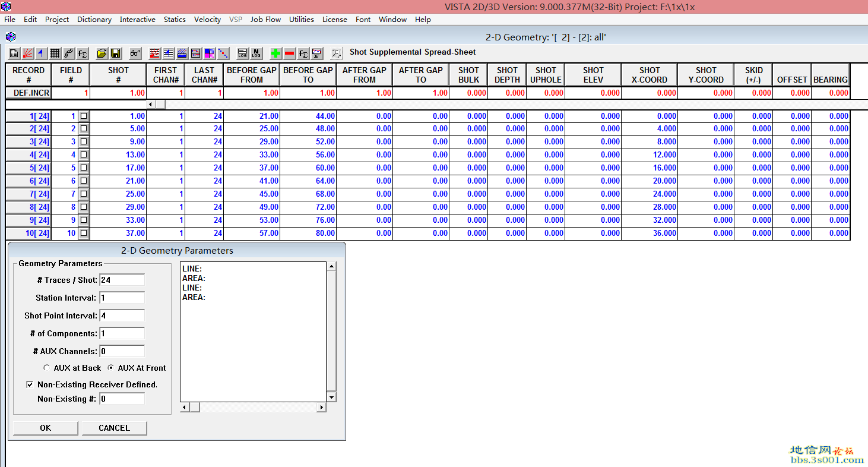Viewport: 868px width, 467px height.
Task: Click the # AUX Channels input field
Action: (122, 351)
